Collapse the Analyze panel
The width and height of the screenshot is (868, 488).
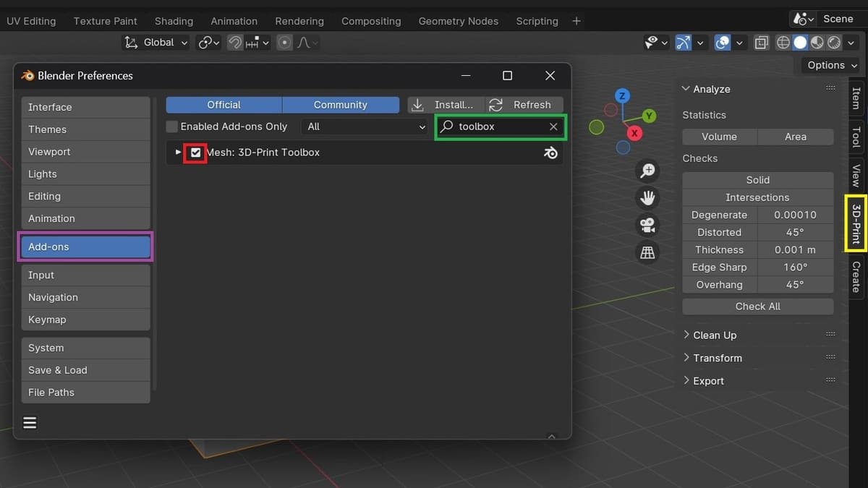(x=686, y=89)
